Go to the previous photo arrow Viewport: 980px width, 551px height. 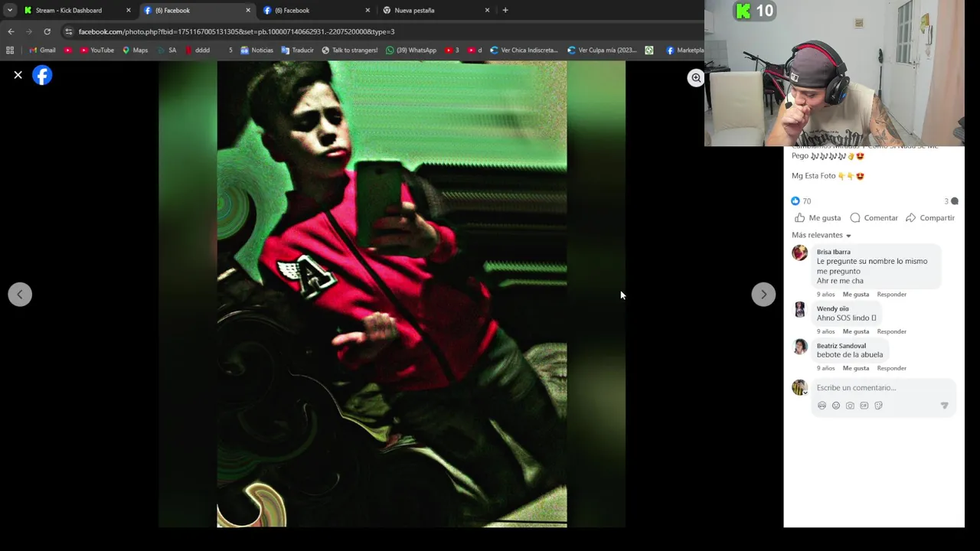click(x=20, y=295)
